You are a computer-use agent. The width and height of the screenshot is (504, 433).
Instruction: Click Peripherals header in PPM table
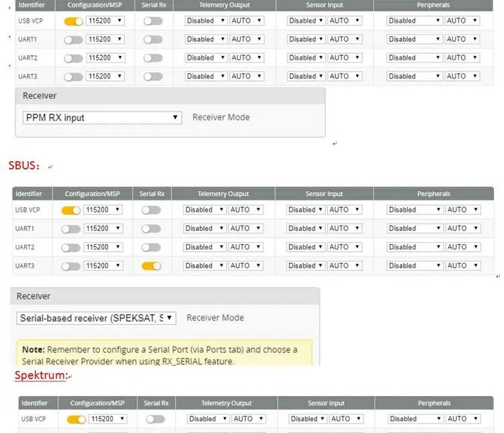(433, 5)
